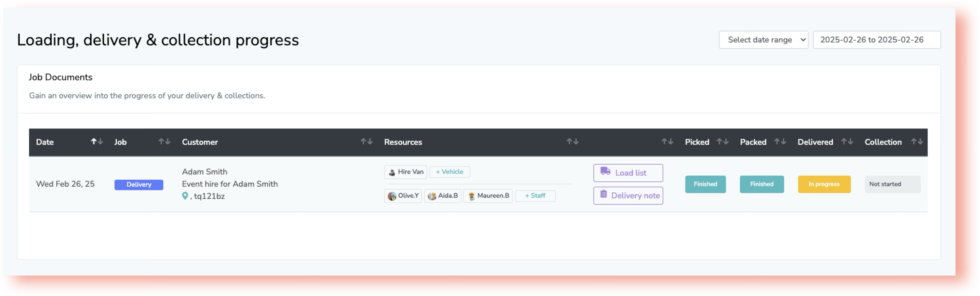980x296 pixels.
Task: Click the Packed Finished status
Action: (x=762, y=184)
